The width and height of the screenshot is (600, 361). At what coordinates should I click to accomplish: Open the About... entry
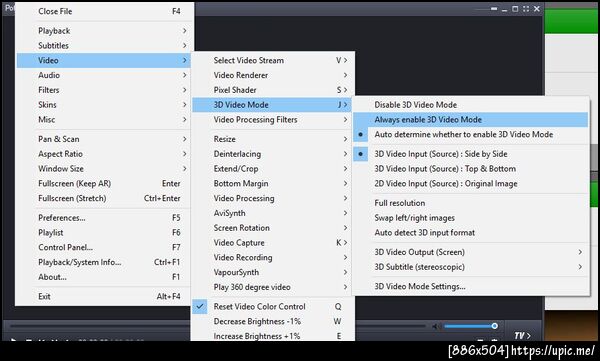104,277
